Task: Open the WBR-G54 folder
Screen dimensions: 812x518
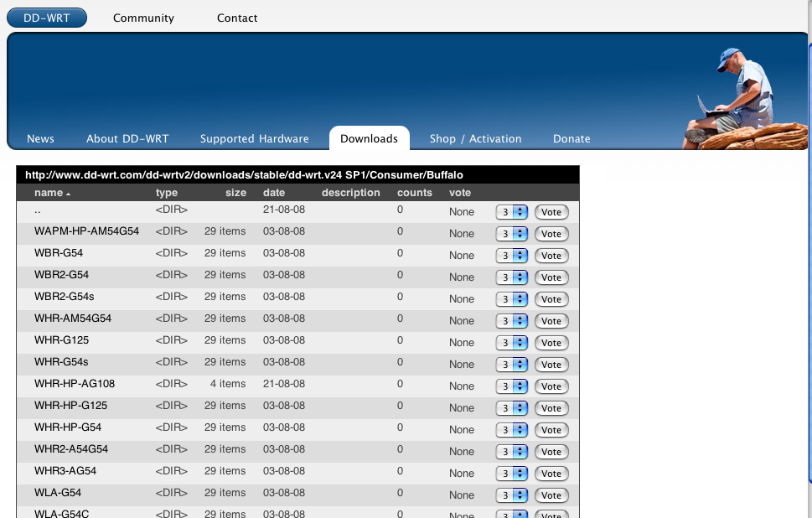Action: coord(59,253)
